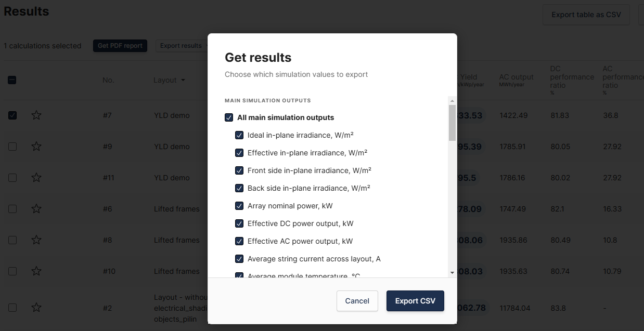Mark row #11 with the star icon
This screenshot has height=331, width=644.
pos(36,178)
